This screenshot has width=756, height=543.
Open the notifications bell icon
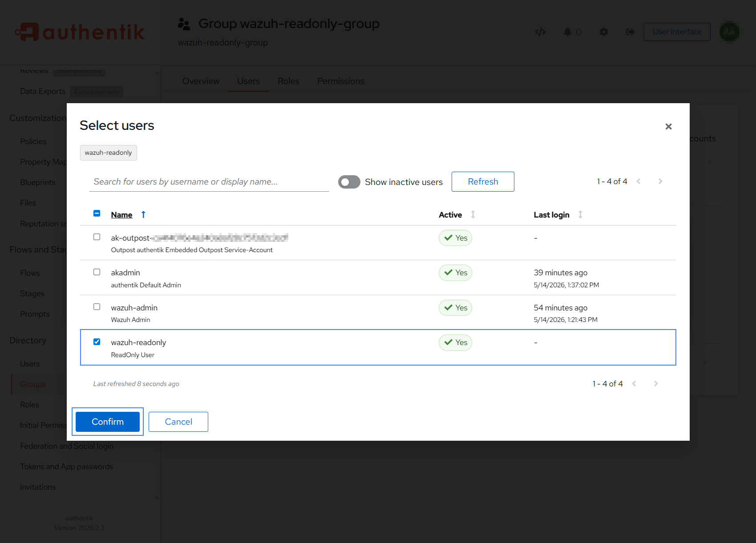click(x=568, y=32)
